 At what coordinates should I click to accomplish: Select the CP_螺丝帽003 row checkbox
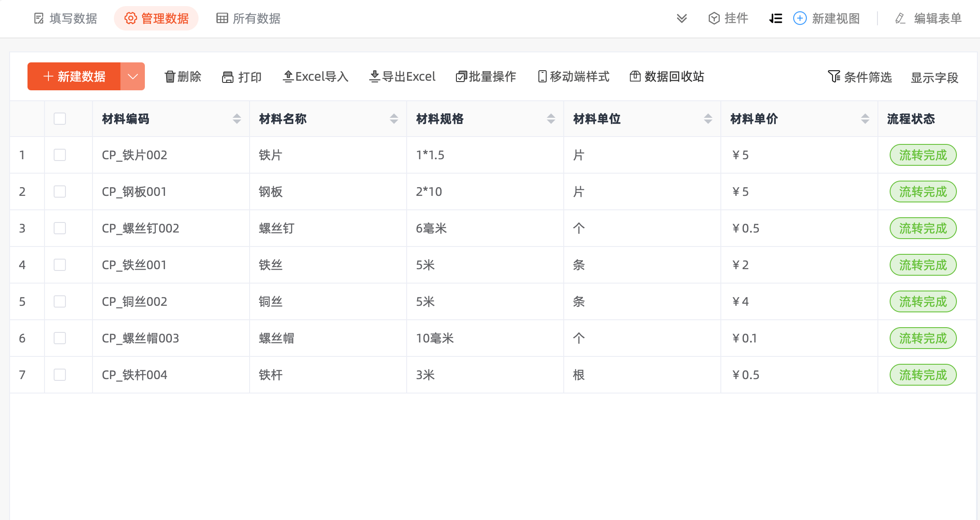click(60, 338)
